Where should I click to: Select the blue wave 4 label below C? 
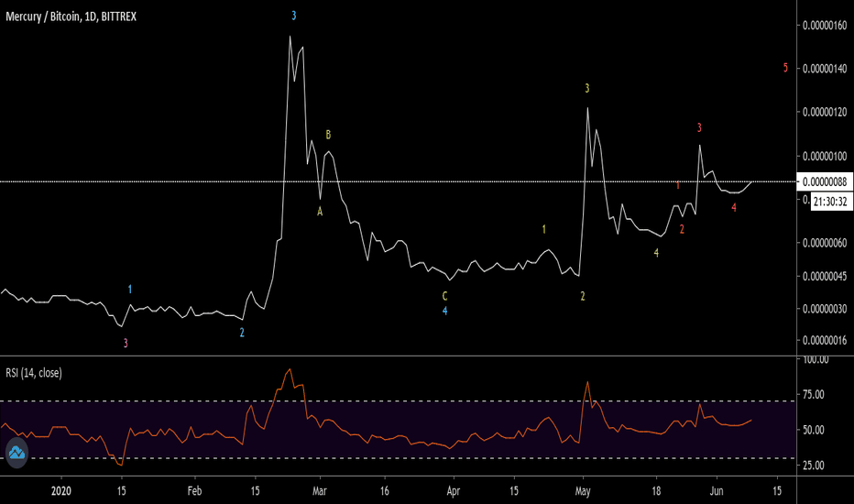(445, 312)
